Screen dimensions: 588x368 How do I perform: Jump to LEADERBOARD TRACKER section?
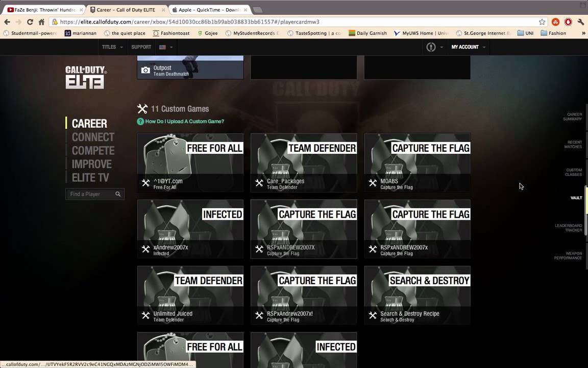pyautogui.click(x=569, y=228)
